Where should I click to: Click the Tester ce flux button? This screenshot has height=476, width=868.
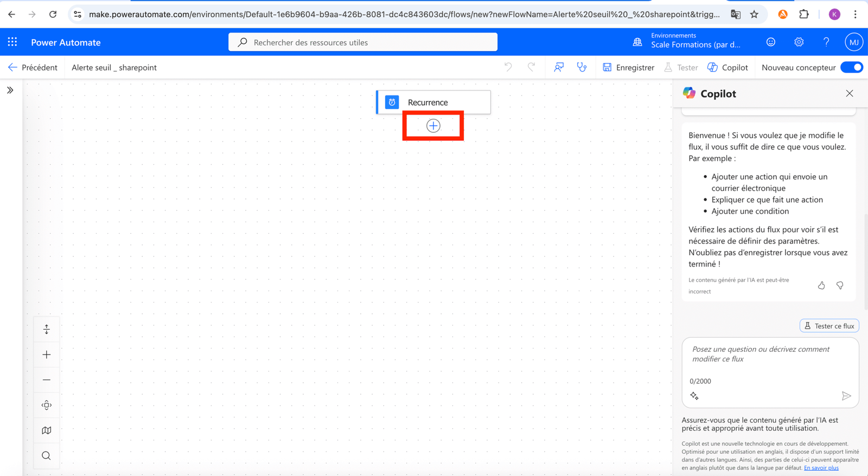tap(829, 326)
